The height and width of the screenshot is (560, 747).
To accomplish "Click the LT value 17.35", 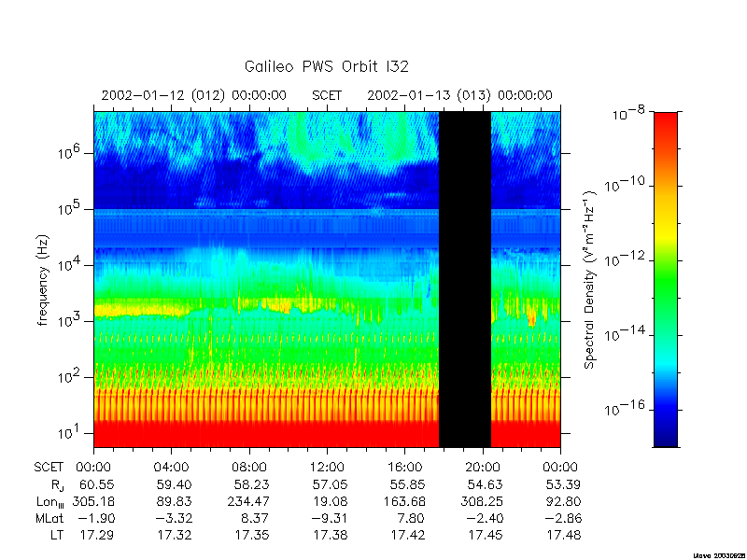I will coord(252,536).
